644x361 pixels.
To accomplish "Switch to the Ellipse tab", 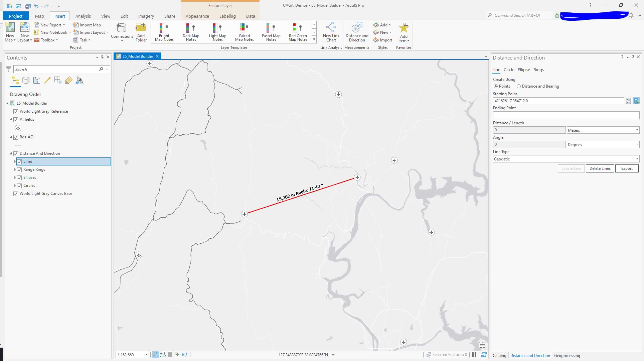I will [523, 70].
